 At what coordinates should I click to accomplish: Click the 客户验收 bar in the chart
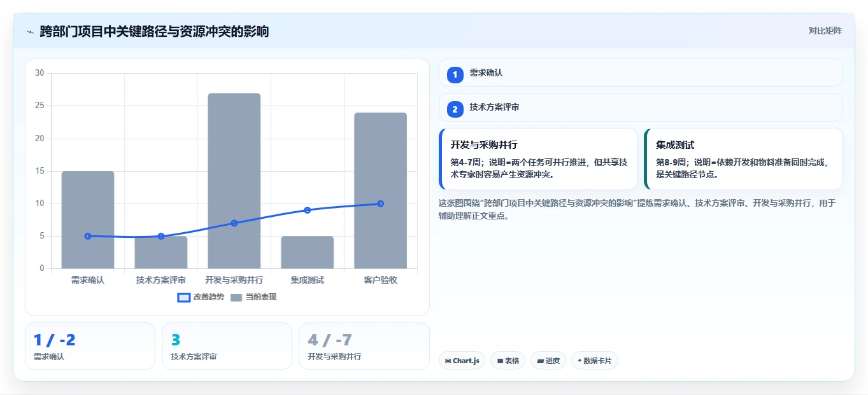[380, 191]
